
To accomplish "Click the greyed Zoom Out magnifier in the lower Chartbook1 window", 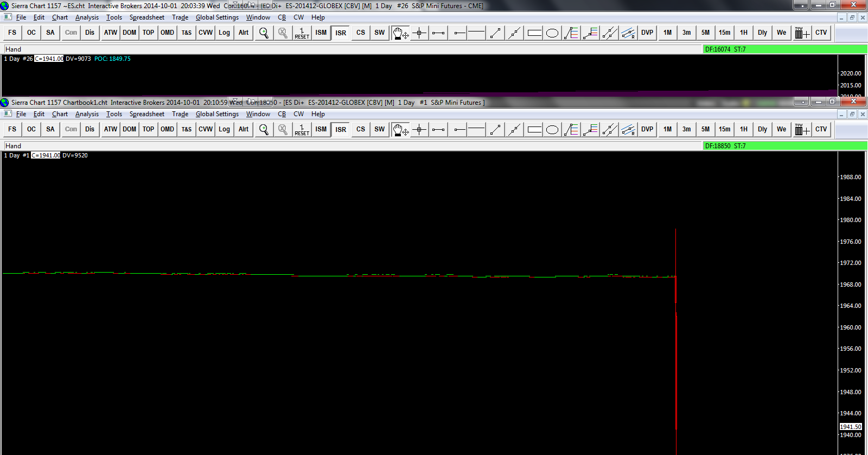I will (x=283, y=129).
